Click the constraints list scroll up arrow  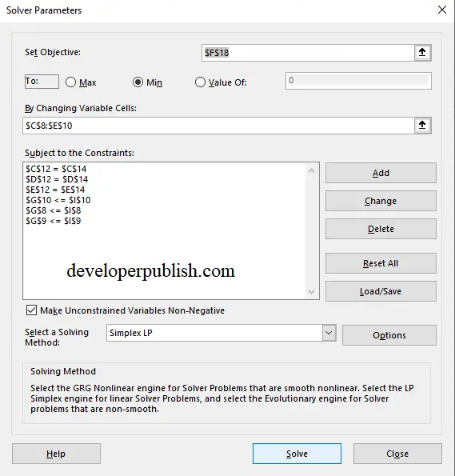coord(311,170)
